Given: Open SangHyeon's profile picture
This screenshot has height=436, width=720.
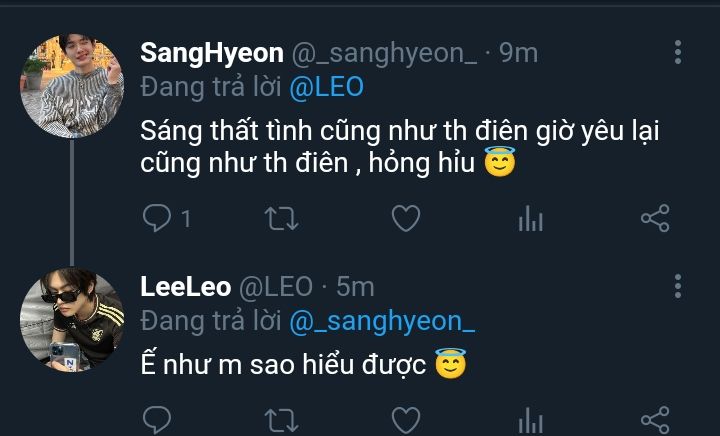Looking at the screenshot, I should tap(72, 84).
